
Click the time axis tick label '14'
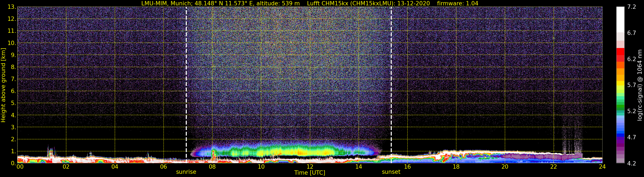click(358, 167)
